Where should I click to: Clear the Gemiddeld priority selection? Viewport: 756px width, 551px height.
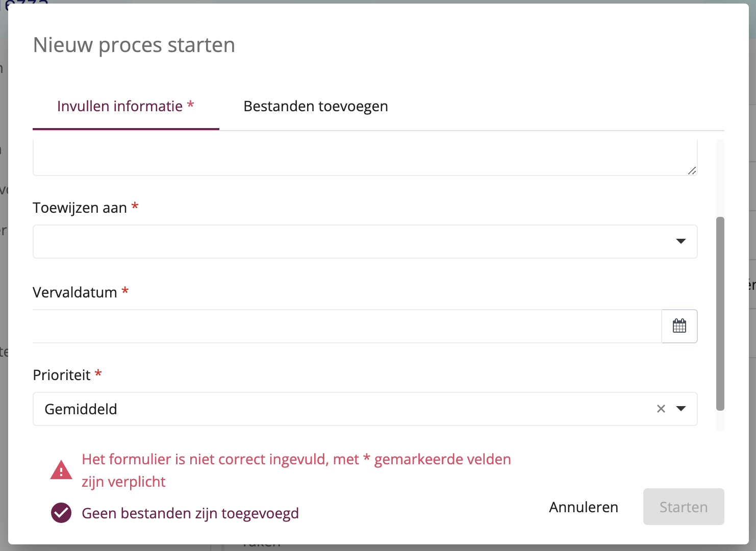(661, 409)
